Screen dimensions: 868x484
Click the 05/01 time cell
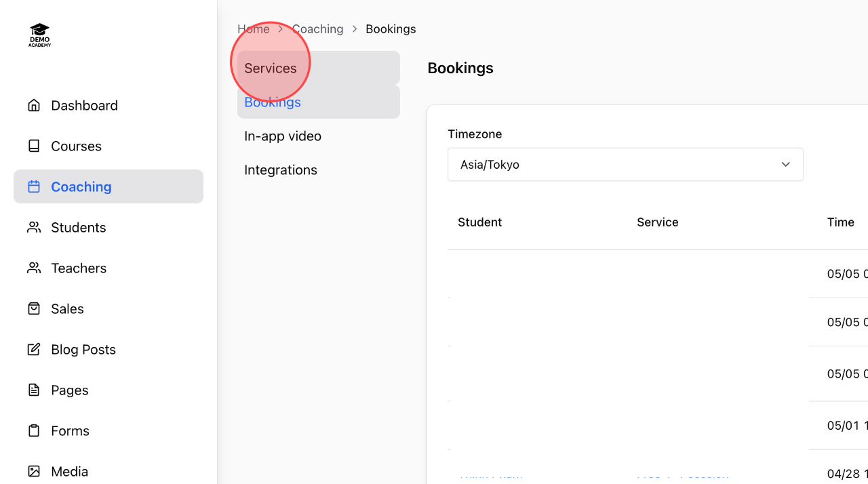pyautogui.click(x=847, y=426)
